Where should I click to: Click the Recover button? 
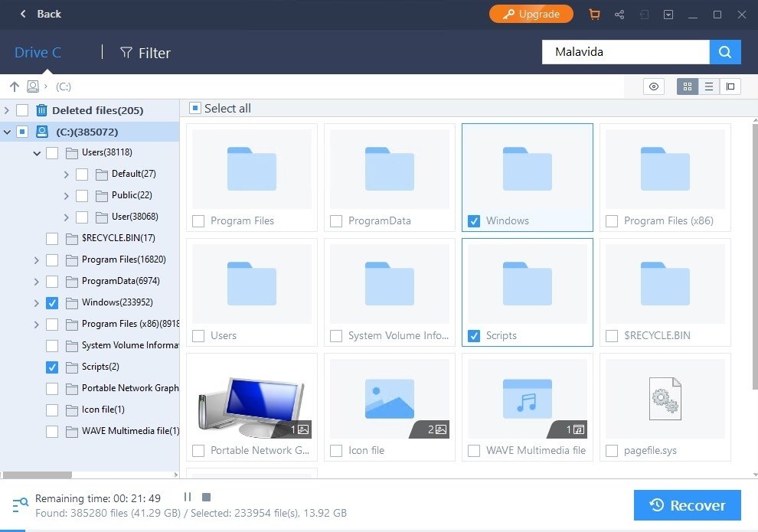tap(686, 505)
